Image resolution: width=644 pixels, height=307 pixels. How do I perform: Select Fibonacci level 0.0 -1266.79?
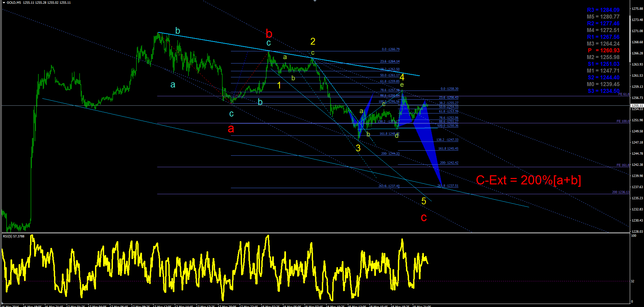[390, 49]
